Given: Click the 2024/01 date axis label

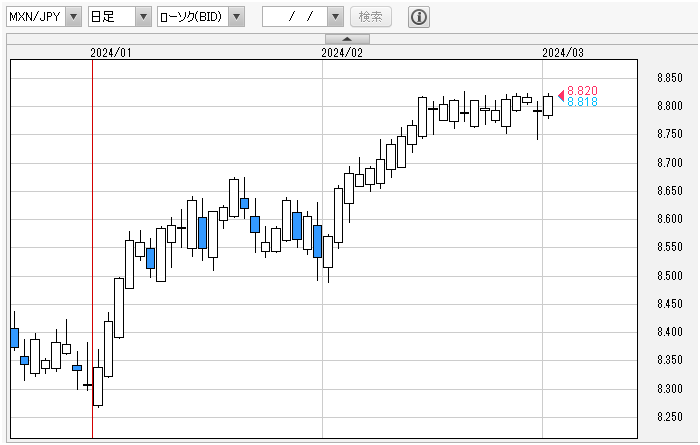Looking at the screenshot, I should [x=111, y=53].
